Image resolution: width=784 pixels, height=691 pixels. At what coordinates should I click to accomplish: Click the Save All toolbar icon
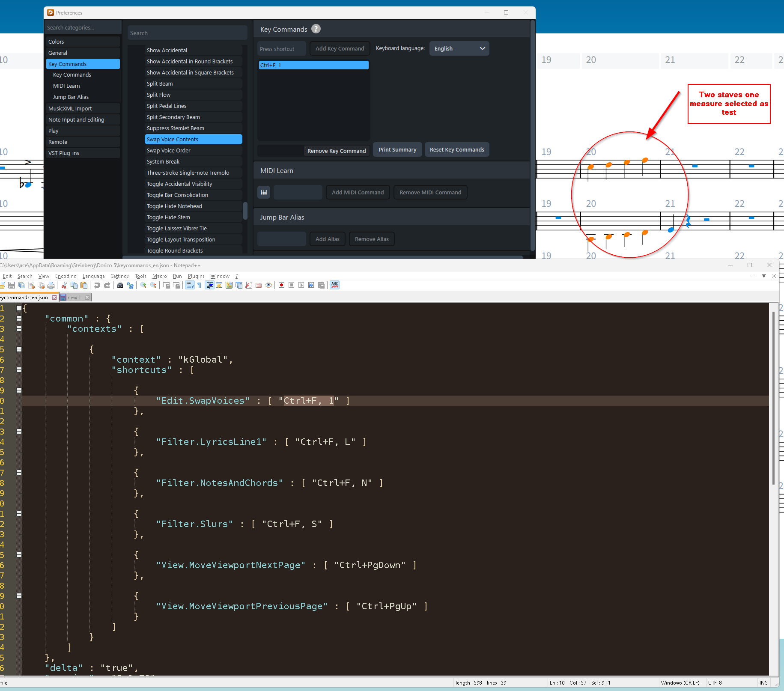[x=21, y=285]
